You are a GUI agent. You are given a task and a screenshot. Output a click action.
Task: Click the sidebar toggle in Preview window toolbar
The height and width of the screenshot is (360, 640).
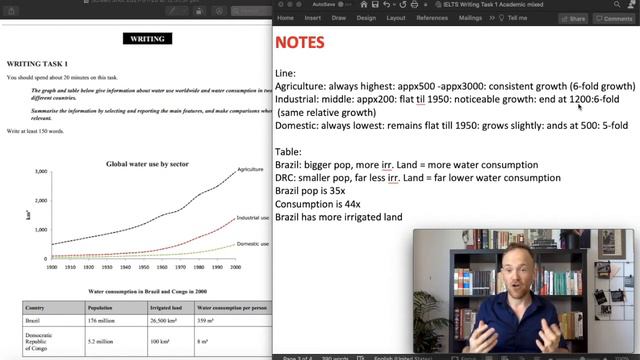(11, 11)
